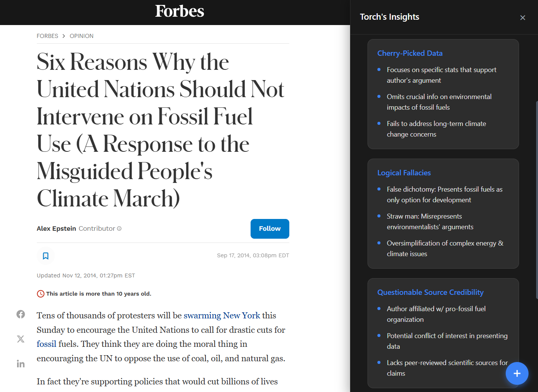Click the contributor info icon
The height and width of the screenshot is (392, 538).
pyautogui.click(x=119, y=228)
